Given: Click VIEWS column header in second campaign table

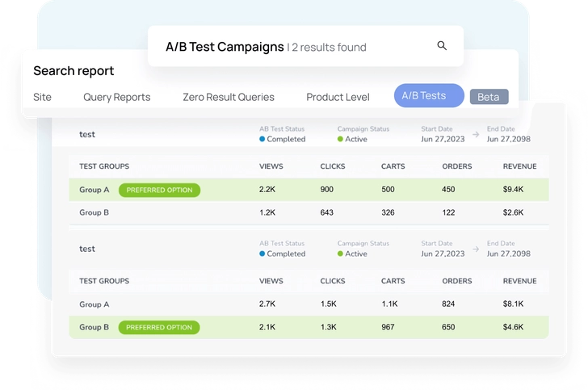Looking at the screenshot, I should click(x=271, y=281).
